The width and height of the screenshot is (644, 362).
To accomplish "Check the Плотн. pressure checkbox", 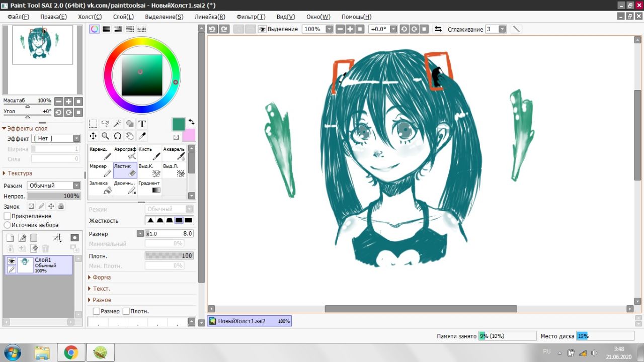I will [126, 311].
